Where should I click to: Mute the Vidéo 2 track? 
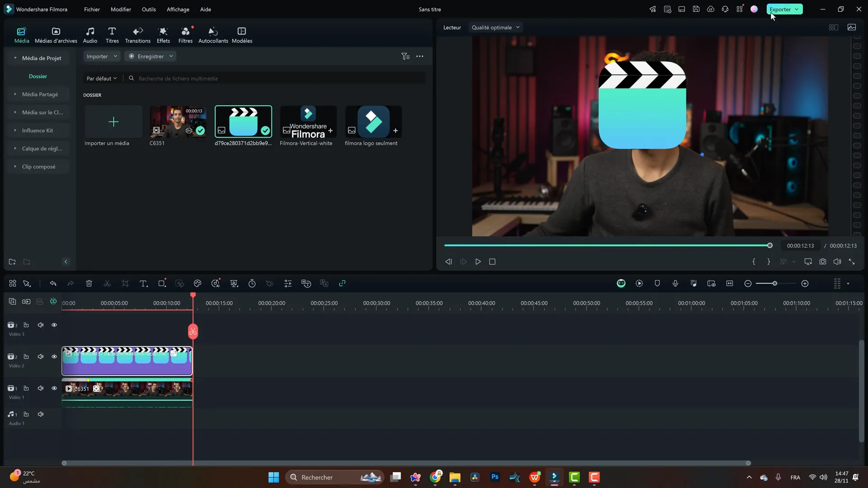tap(41, 357)
